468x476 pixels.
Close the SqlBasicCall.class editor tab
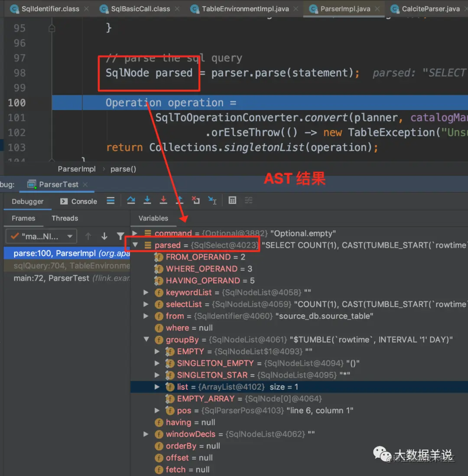177,9
